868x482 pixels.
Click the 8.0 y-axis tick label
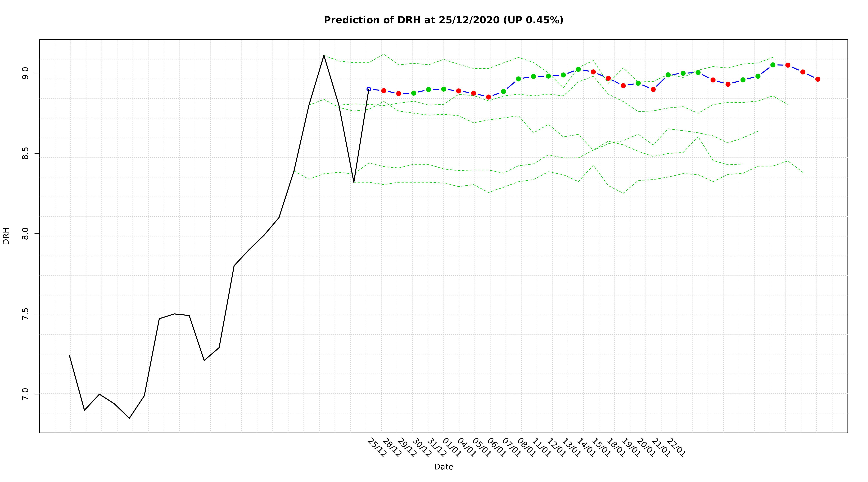tap(25, 234)
